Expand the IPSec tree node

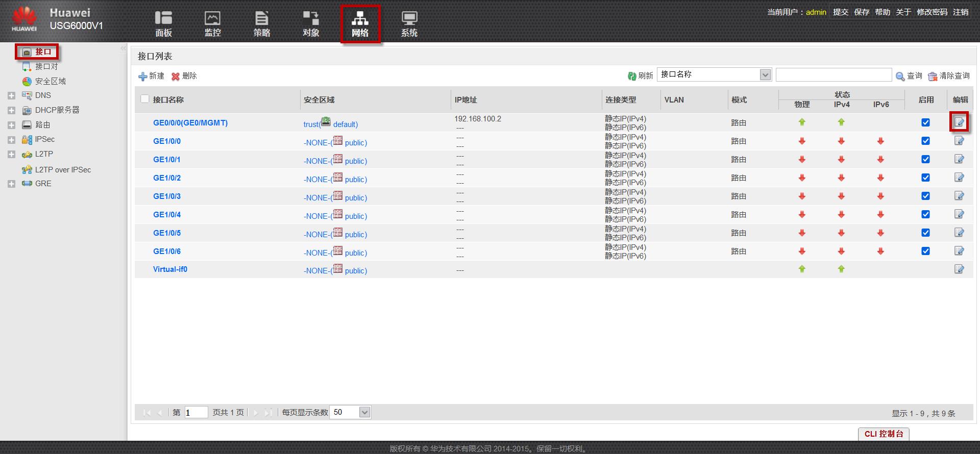(x=11, y=140)
